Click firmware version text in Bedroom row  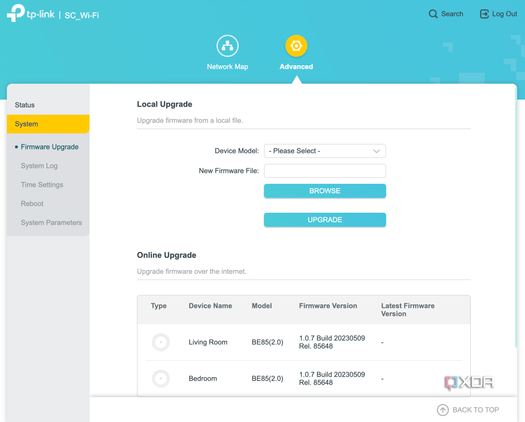332,378
